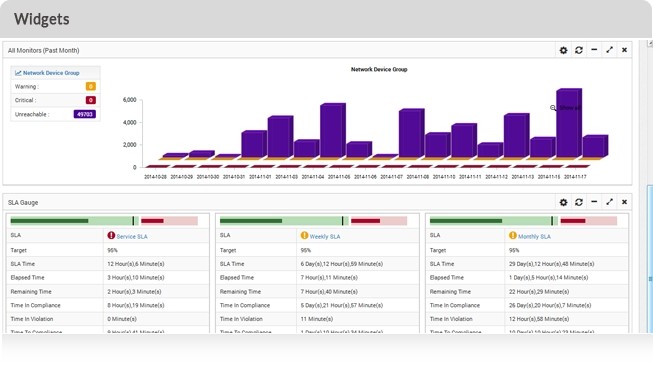
Task: Click the 2014-11-17 date axis label
Action: coord(575,177)
